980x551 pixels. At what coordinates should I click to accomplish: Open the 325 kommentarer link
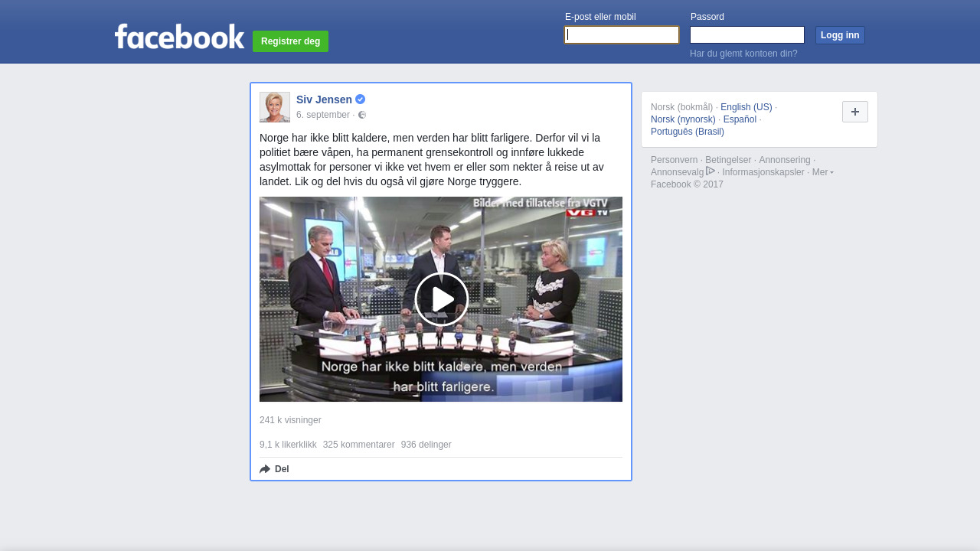(358, 445)
